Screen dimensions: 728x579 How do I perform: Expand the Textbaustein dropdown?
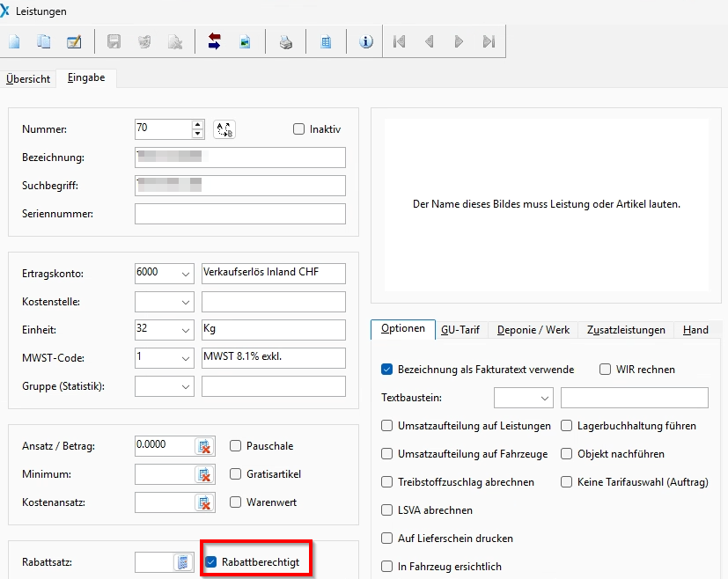coord(544,398)
